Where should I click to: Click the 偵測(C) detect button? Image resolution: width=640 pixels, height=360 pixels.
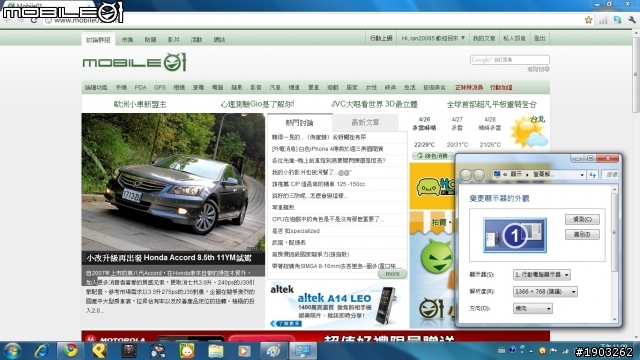pos(582,219)
